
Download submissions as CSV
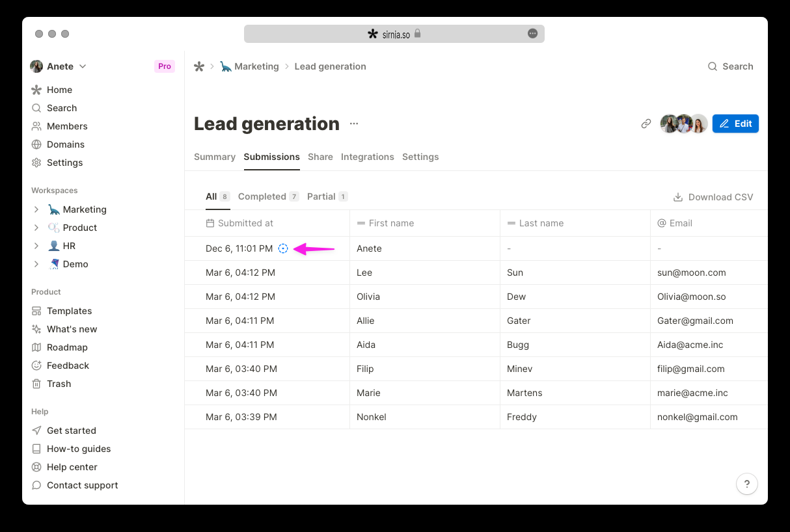[713, 197]
